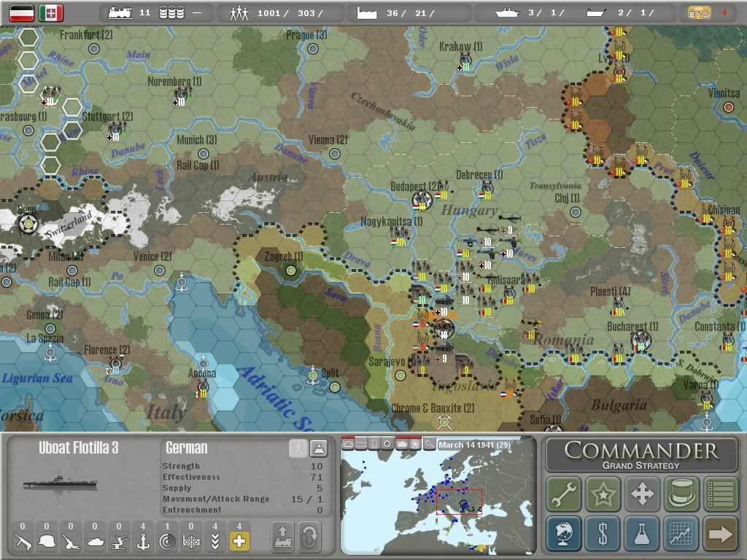Click the date March 14 1941 label
This screenshot has height=560, width=747.
click(x=474, y=445)
